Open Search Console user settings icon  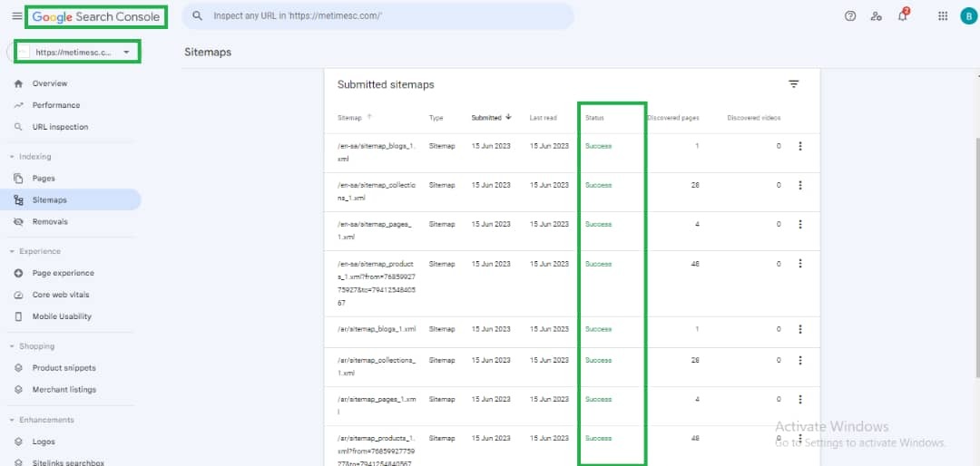[876, 16]
